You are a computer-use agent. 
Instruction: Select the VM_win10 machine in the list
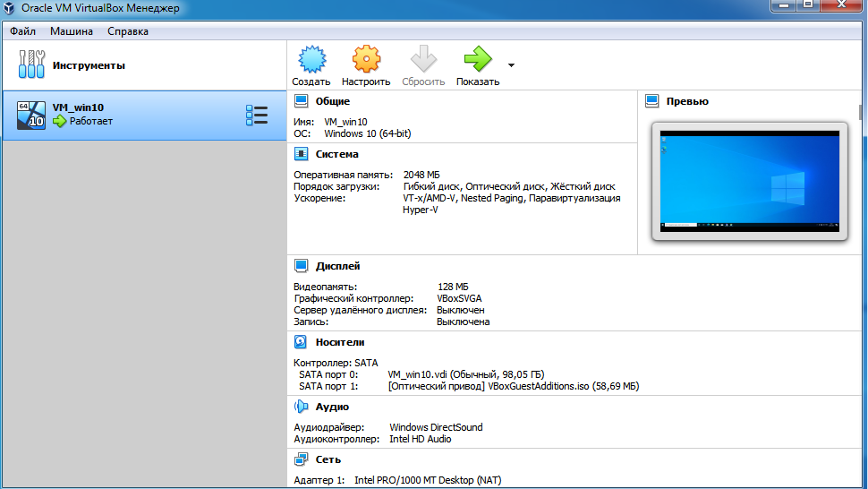click(x=144, y=116)
